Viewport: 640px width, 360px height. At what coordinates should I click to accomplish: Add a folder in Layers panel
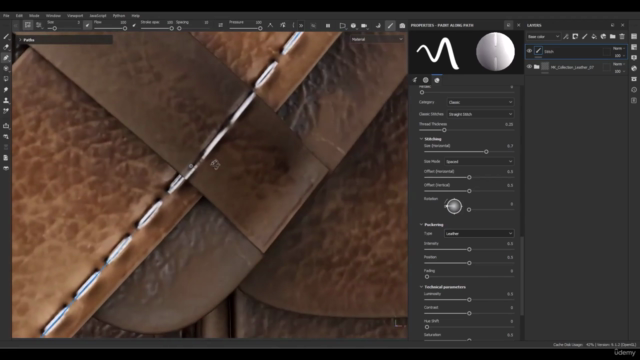613,37
